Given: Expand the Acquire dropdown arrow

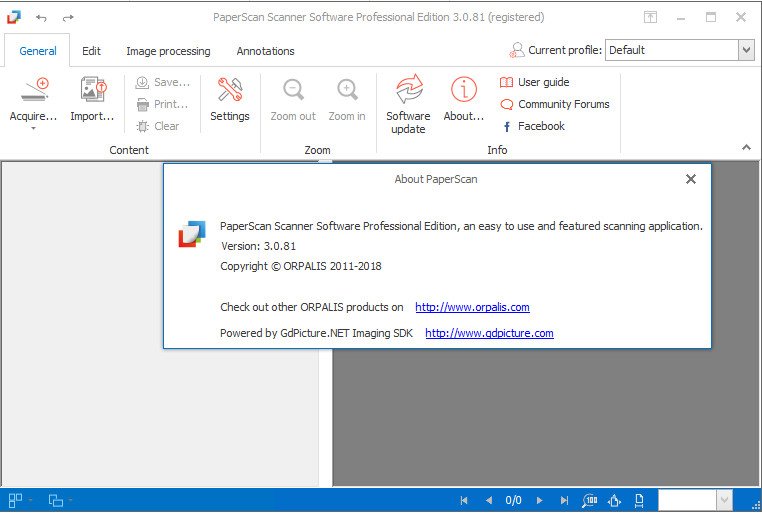Looking at the screenshot, I should point(34,129).
